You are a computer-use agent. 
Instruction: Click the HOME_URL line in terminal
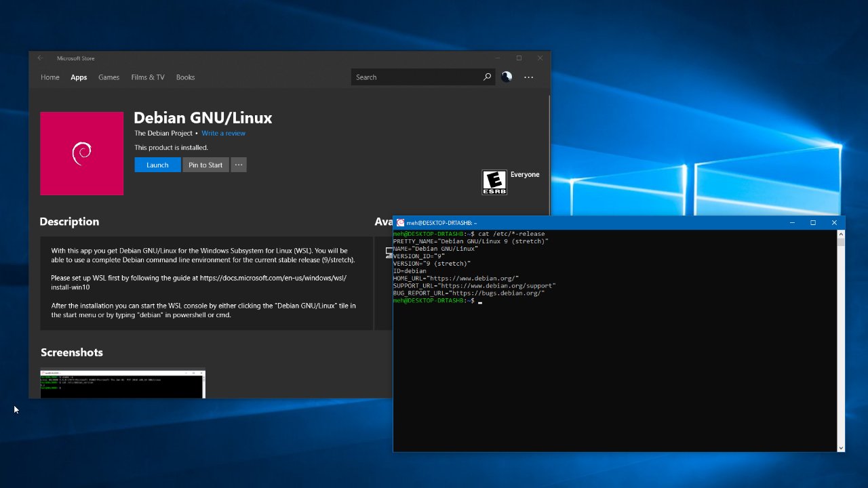click(x=456, y=278)
